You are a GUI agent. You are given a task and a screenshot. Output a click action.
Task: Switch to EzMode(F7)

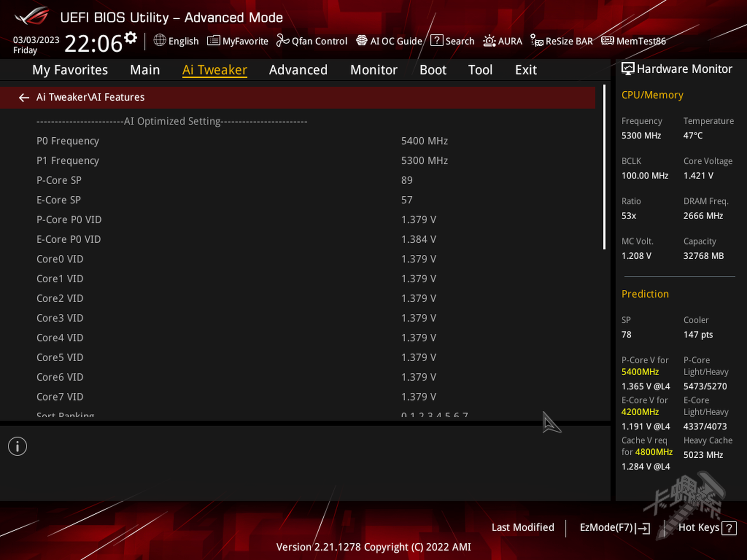pyautogui.click(x=615, y=528)
